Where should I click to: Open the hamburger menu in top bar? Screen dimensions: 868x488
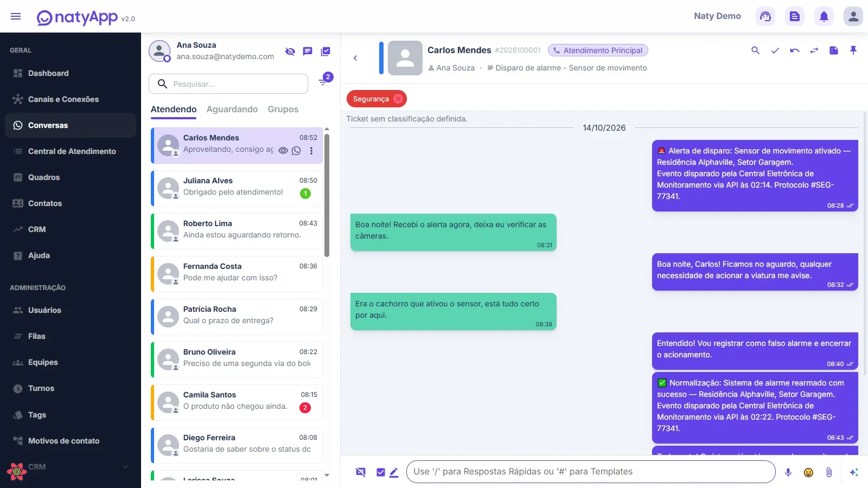coord(16,16)
